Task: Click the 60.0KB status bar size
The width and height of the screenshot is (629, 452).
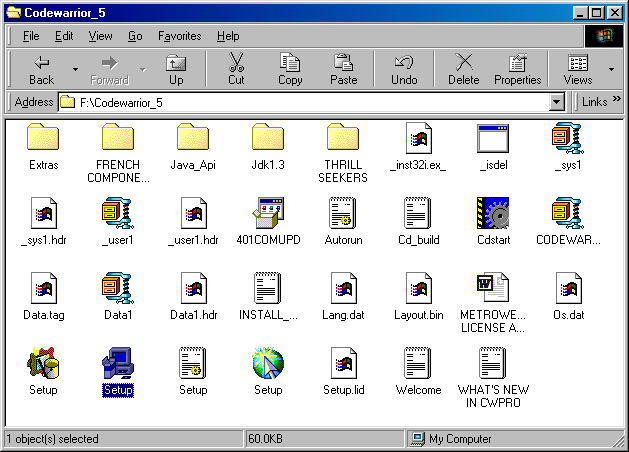Action: tap(324, 439)
